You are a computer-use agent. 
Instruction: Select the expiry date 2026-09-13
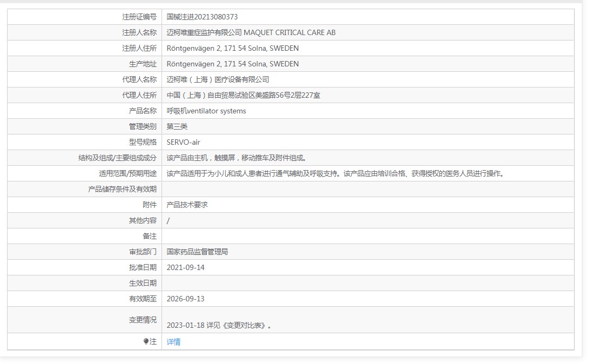point(185,299)
